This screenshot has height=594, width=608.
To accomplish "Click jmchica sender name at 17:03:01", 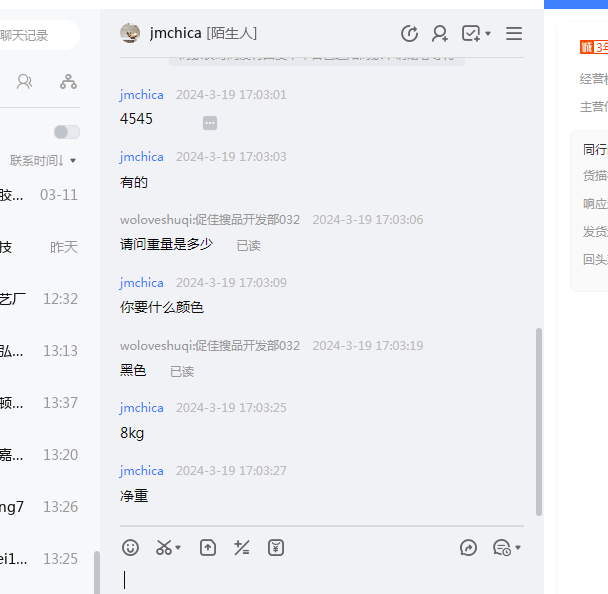I will pyautogui.click(x=142, y=95).
